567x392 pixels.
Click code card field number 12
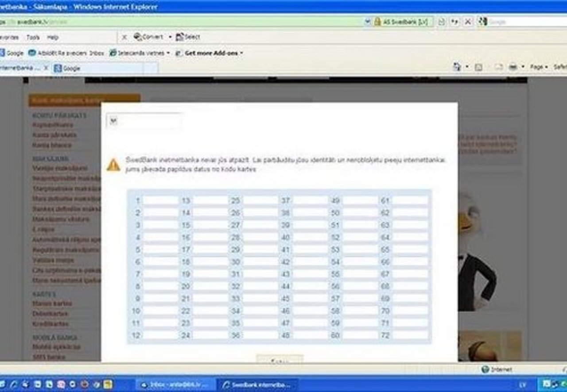pos(160,335)
